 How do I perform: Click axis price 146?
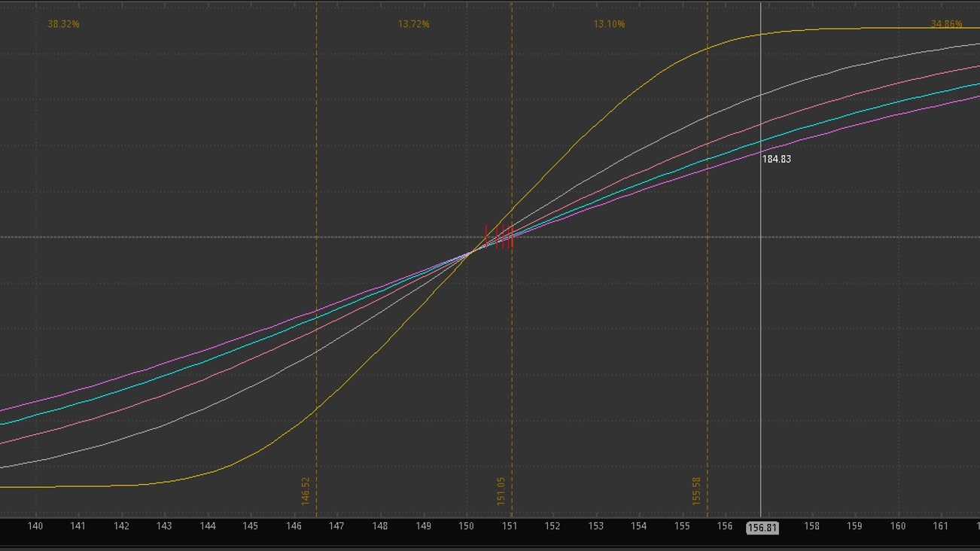point(294,526)
